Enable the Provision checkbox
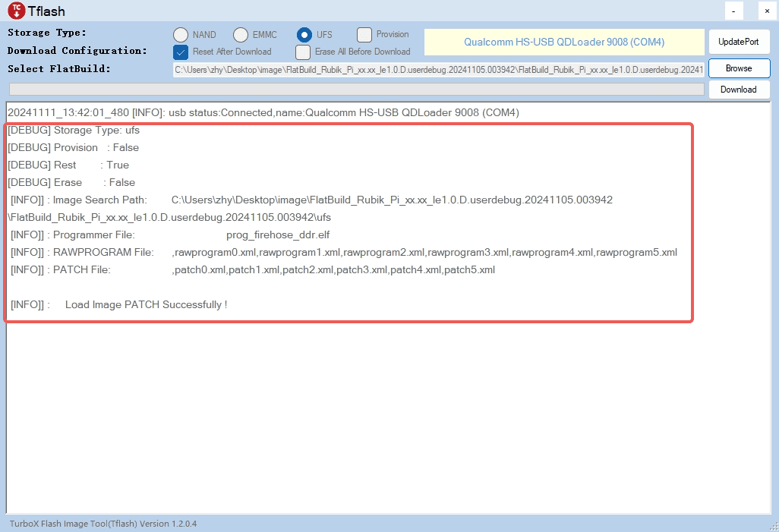The image size is (779, 532). click(x=364, y=35)
